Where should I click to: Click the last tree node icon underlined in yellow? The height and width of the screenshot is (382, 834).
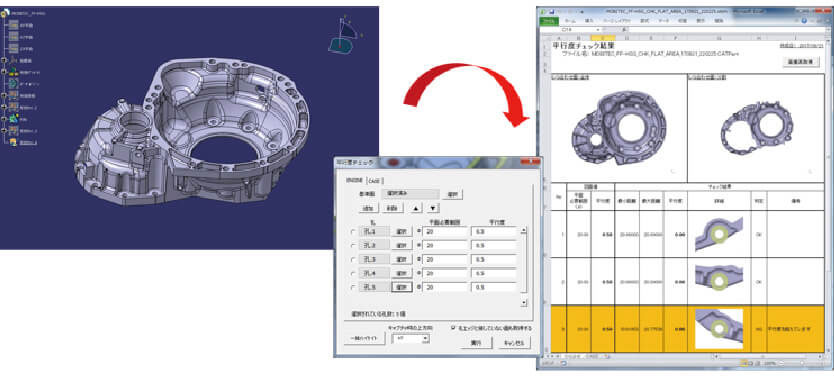[x=13, y=142]
